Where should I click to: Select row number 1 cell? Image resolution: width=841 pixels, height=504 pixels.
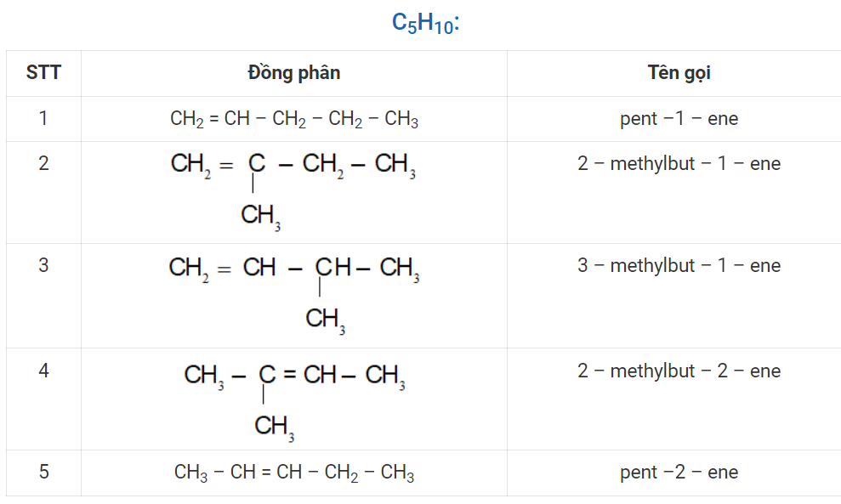click(43, 118)
